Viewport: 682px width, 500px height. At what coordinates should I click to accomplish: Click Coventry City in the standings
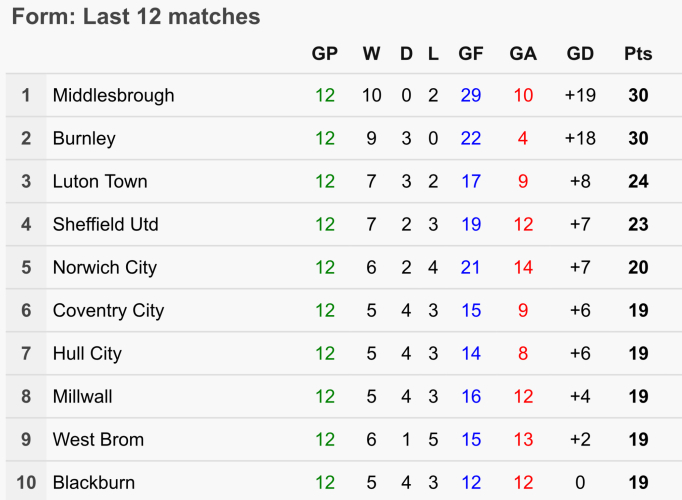[108, 311]
